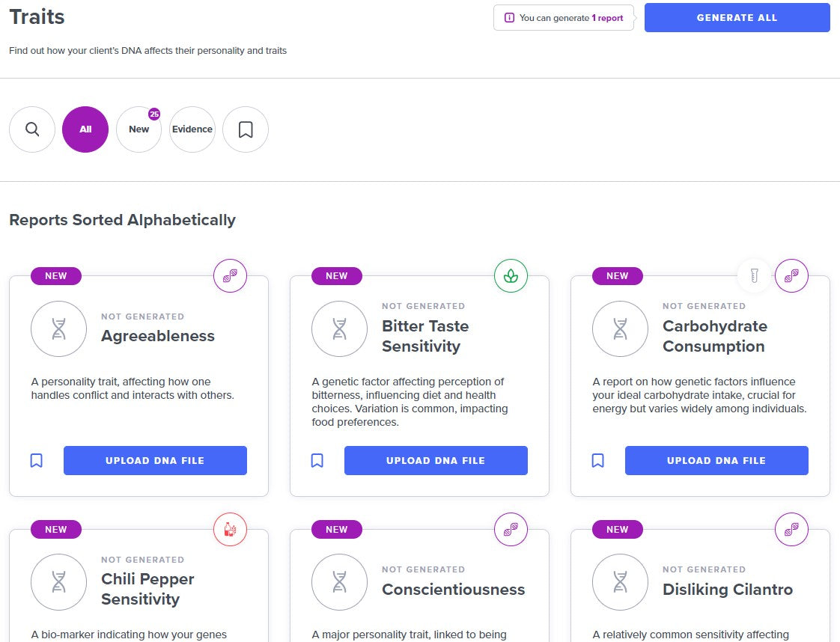
Task: Click the DNA badge on Disliking Cilantro card
Action: 791,529
